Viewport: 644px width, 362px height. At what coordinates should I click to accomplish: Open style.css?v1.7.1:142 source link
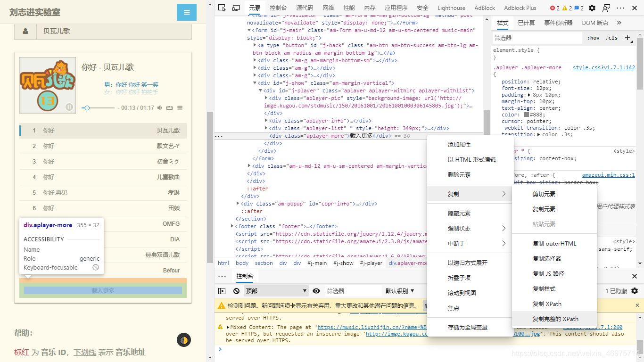[604, 68]
